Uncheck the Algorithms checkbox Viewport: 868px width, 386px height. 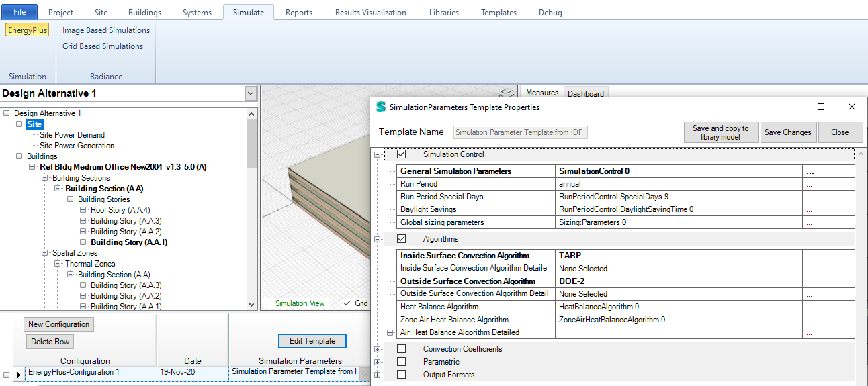point(402,239)
